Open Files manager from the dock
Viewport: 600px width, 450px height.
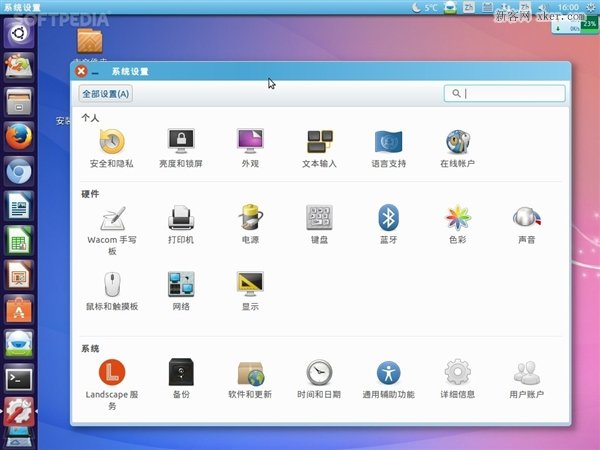click(x=19, y=102)
